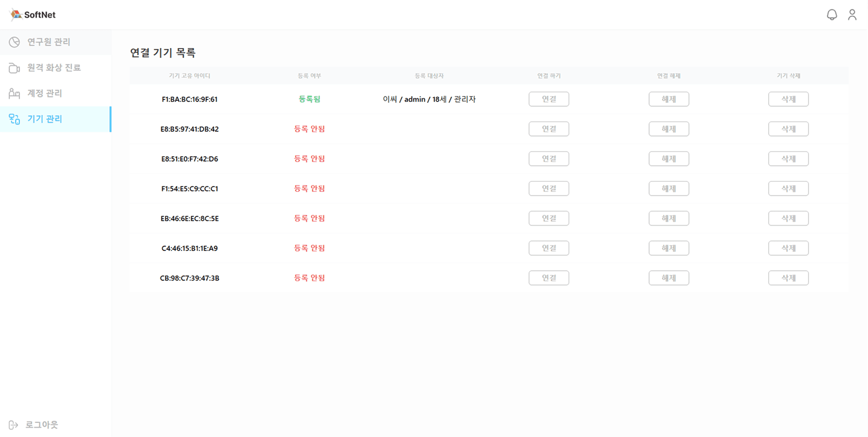868x437 pixels.
Task: Delete device E8:B5:97:41:DB:42 with 삭제
Action: 788,129
